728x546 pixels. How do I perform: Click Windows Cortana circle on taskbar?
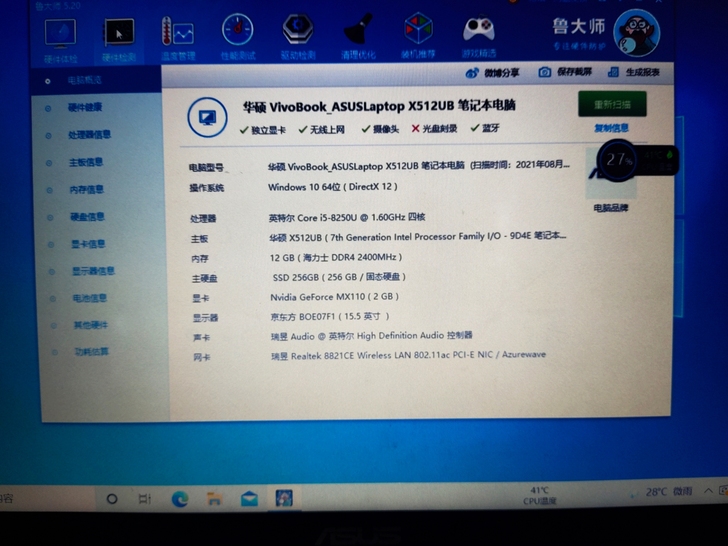pos(112,499)
